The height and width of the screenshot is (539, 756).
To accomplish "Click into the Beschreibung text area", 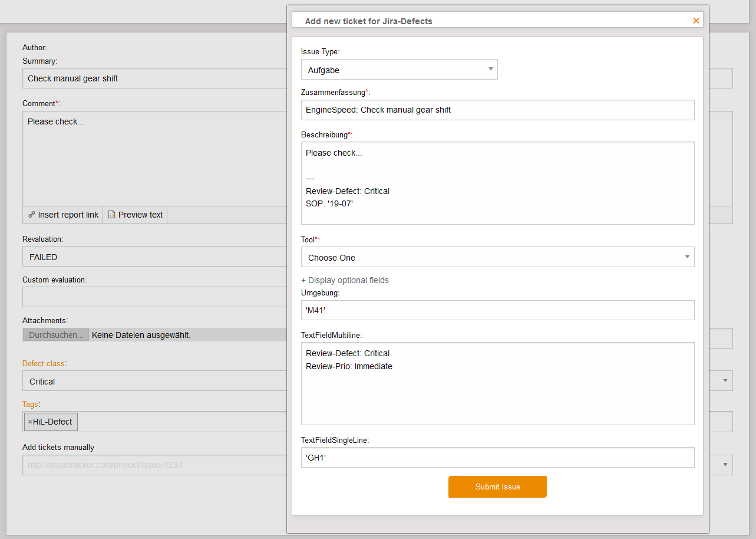I will 497,183.
